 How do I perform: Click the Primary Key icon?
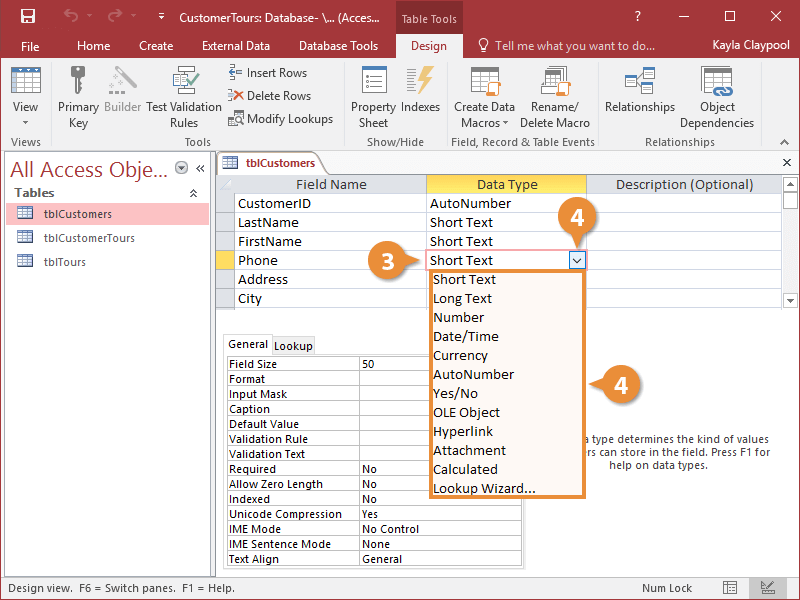tap(78, 97)
